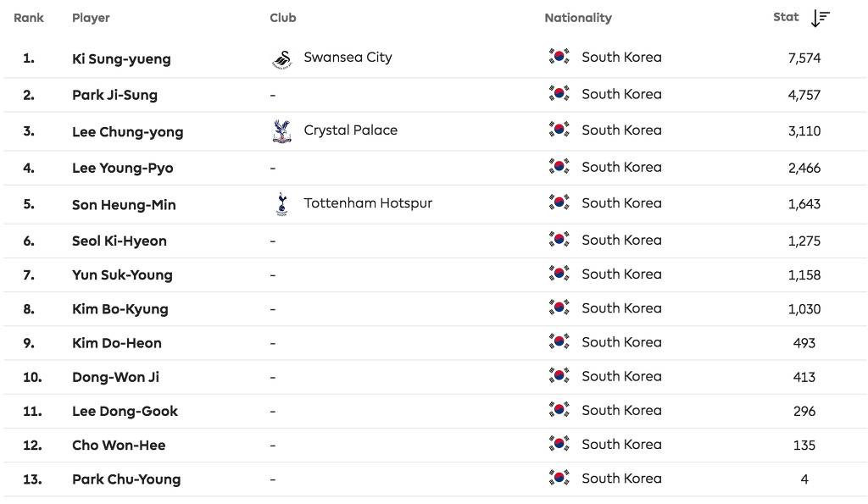Click the Stat sort descending icon
Image resolution: width=868 pixels, height=504 pixels.
[820, 18]
